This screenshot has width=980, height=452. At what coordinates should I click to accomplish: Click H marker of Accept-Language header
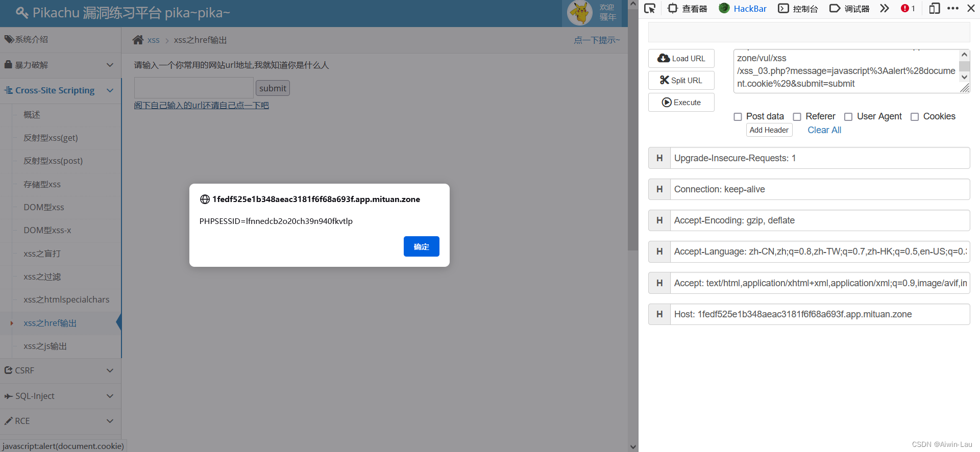pos(659,252)
